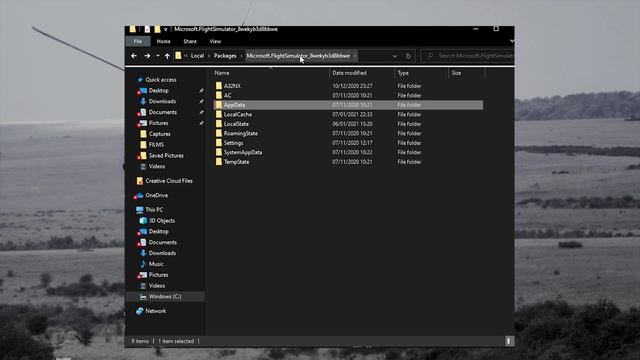The image size is (640, 360).
Task: Open the File menu
Action: coord(138,41)
